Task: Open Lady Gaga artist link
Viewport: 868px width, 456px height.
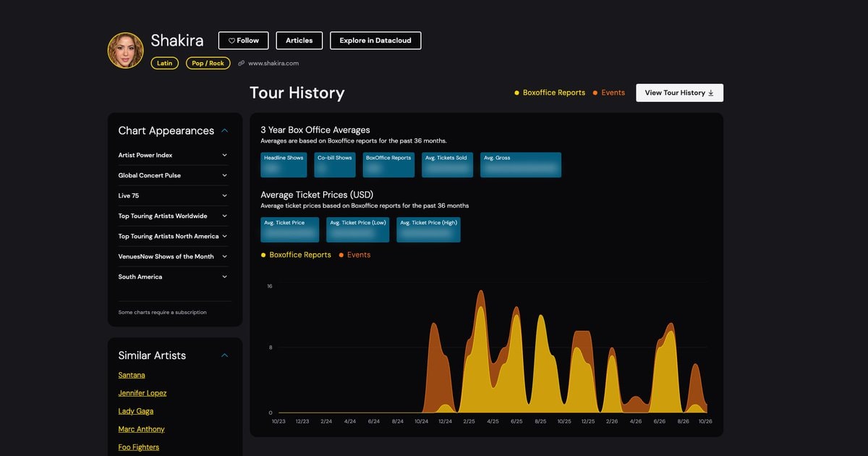Action: (136, 411)
